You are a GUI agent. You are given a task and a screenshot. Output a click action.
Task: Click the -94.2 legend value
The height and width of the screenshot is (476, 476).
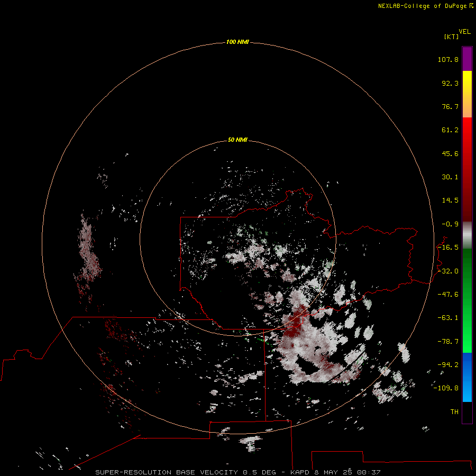pyautogui.click(x=448, y=364)
